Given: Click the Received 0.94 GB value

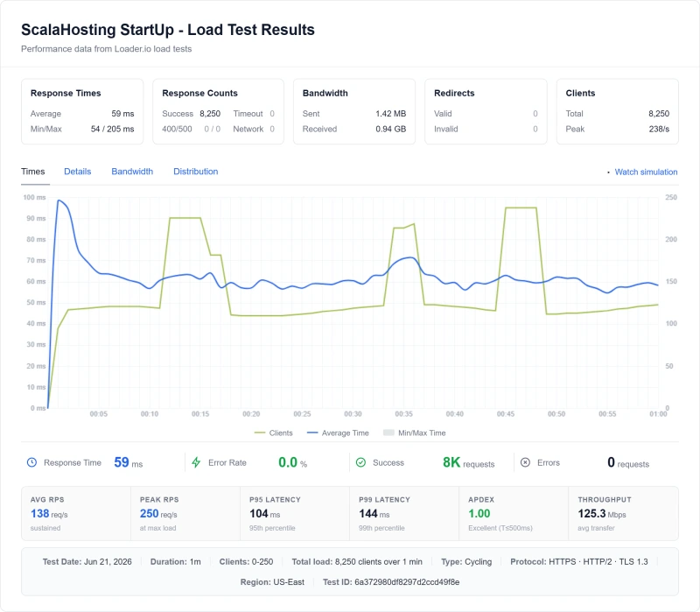Looking at the screenshot, I should pos(390,129).
